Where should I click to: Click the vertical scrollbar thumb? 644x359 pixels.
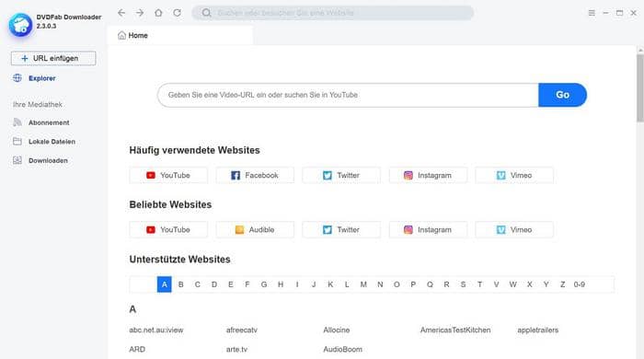[x=640, y=87]
